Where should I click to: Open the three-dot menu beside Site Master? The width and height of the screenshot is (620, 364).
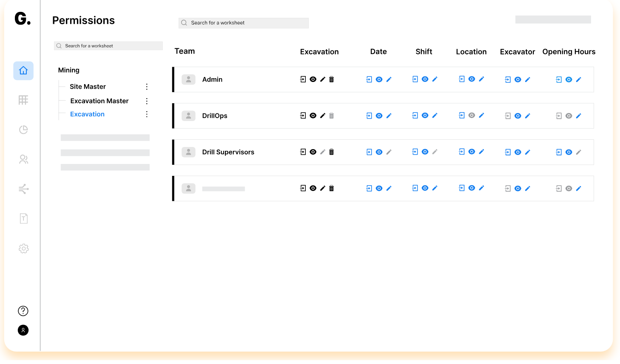[147, 87]
